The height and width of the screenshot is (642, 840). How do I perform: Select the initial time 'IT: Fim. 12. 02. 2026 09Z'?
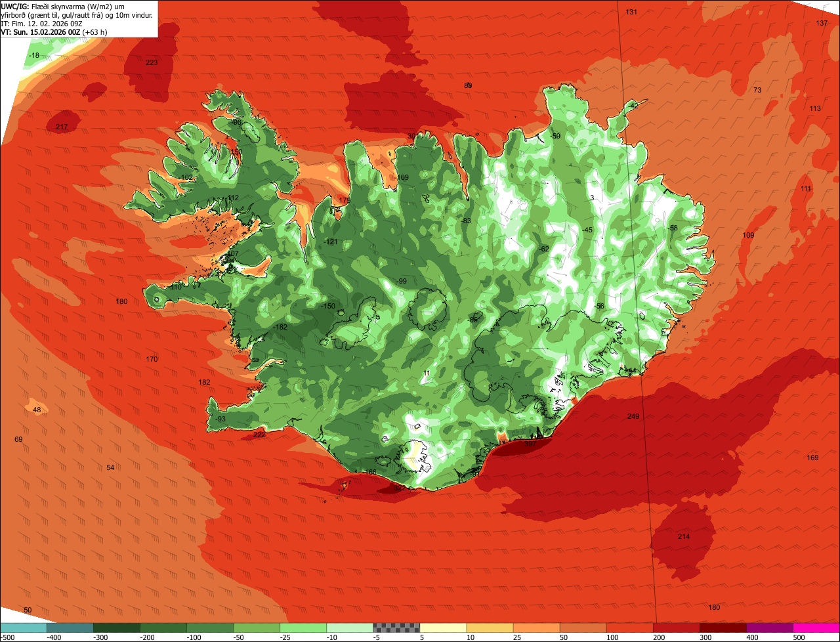[41, 23]
